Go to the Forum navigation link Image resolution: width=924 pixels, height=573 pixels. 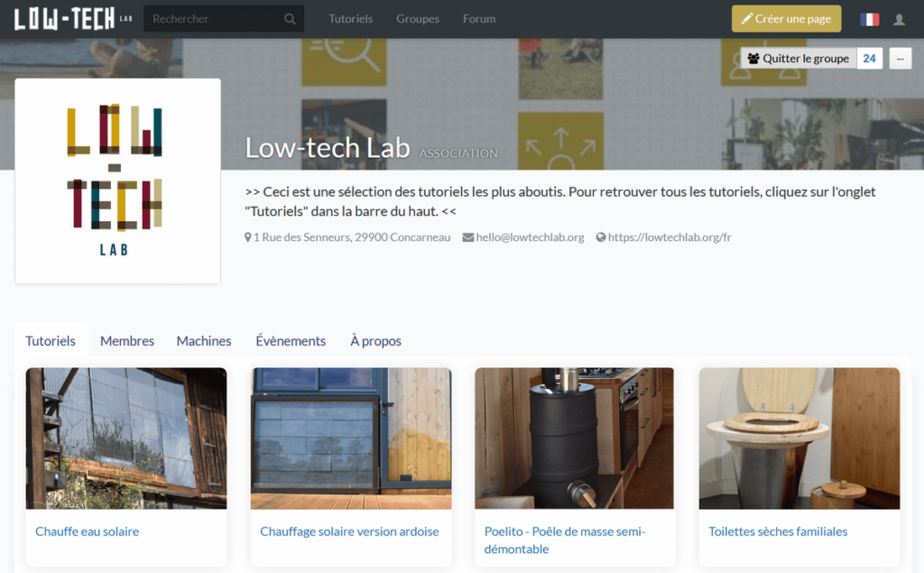[x=479, y=19]
